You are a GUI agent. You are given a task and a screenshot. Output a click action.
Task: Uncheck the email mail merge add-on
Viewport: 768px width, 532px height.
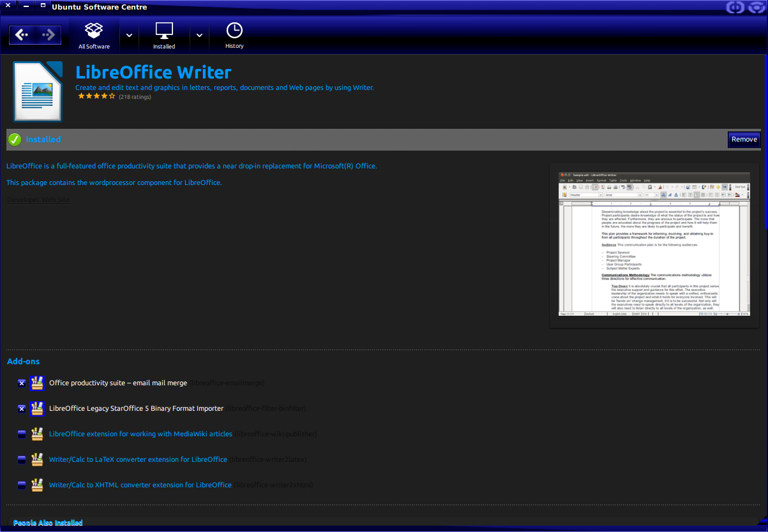tap(22, 383)
